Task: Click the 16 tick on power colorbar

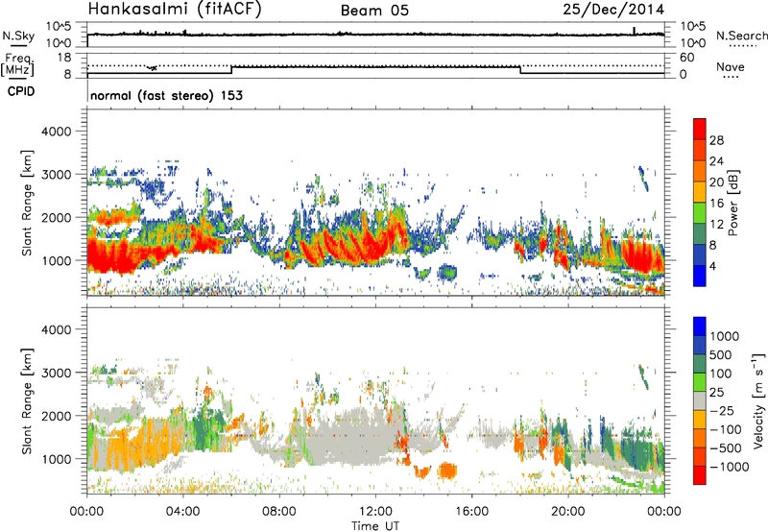Action: point(716,204)
